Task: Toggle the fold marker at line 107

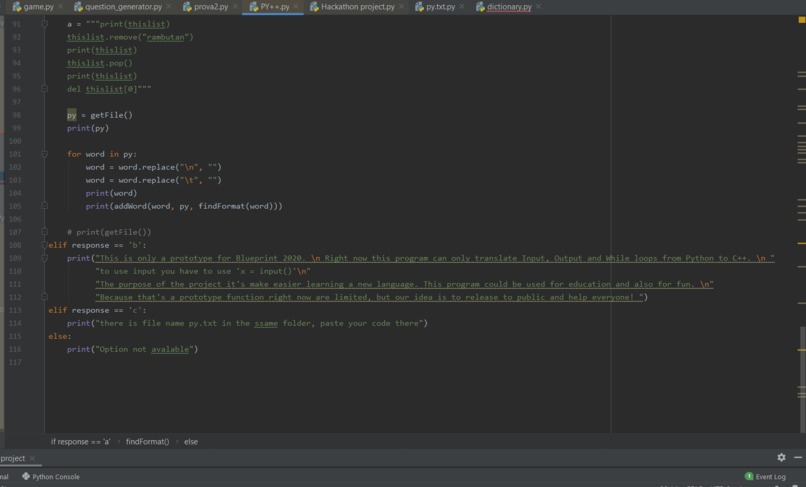Action: coord(45,232)
